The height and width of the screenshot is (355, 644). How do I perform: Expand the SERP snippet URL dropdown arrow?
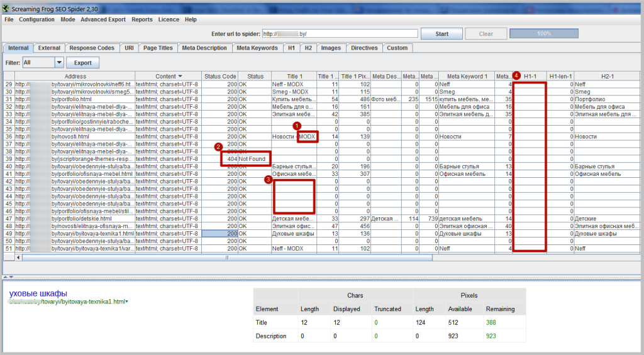point(126,302)
